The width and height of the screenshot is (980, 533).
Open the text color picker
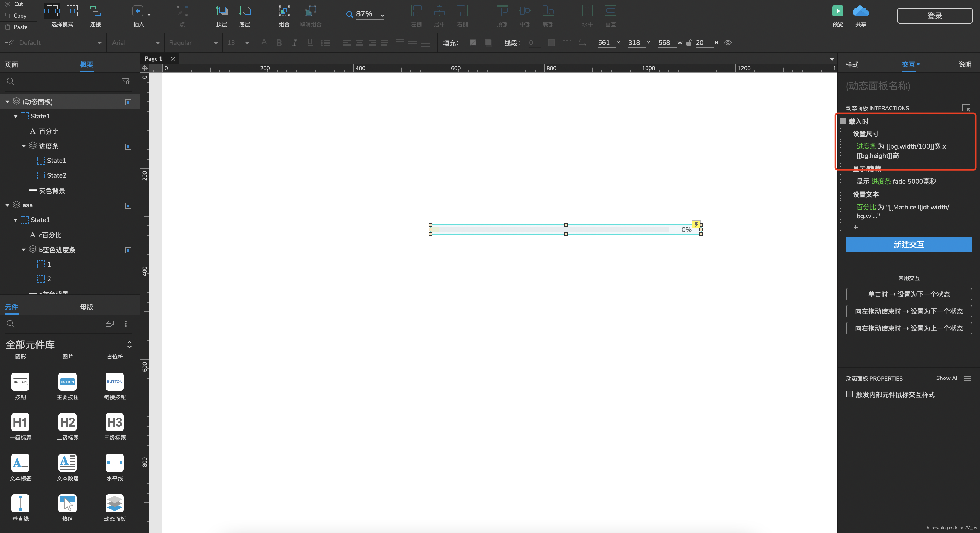(x=264, y=42)
